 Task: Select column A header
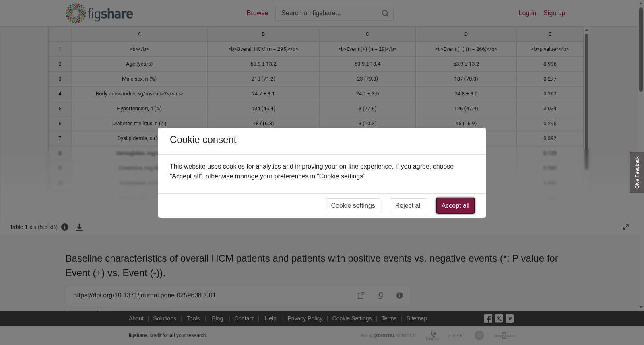[x=139, y=34]
